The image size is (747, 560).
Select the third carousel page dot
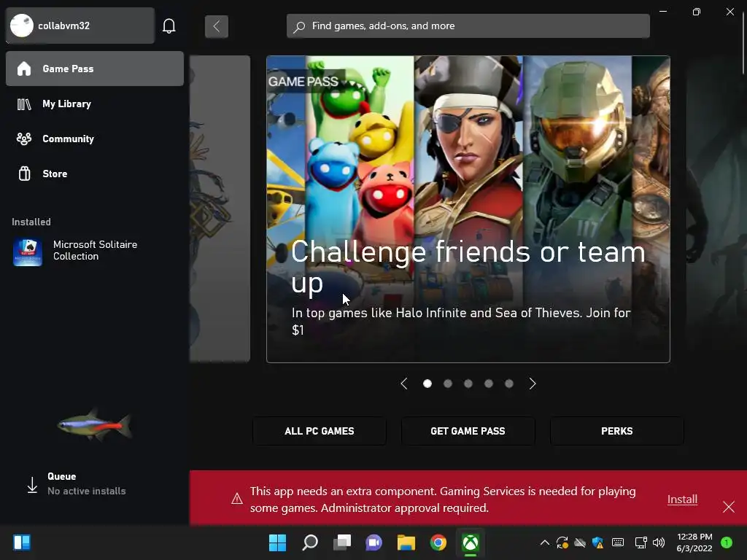pyautogui.click(x=468, y=384)
